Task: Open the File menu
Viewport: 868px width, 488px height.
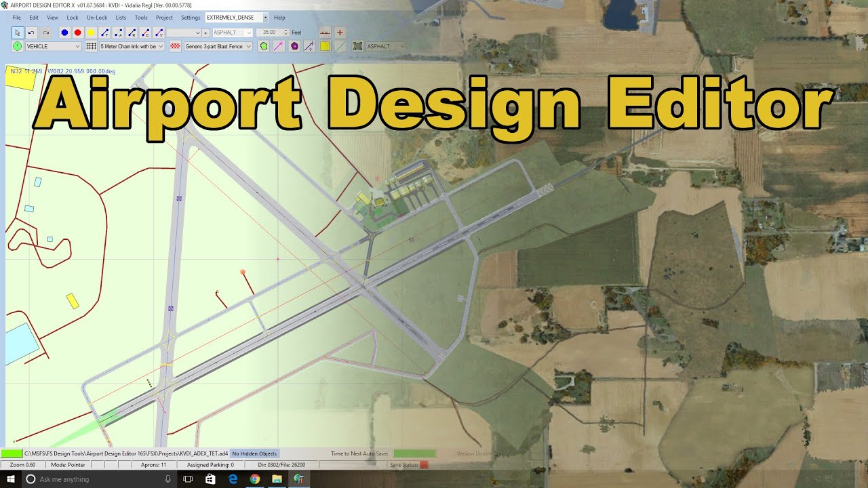Action: (16, 18)
